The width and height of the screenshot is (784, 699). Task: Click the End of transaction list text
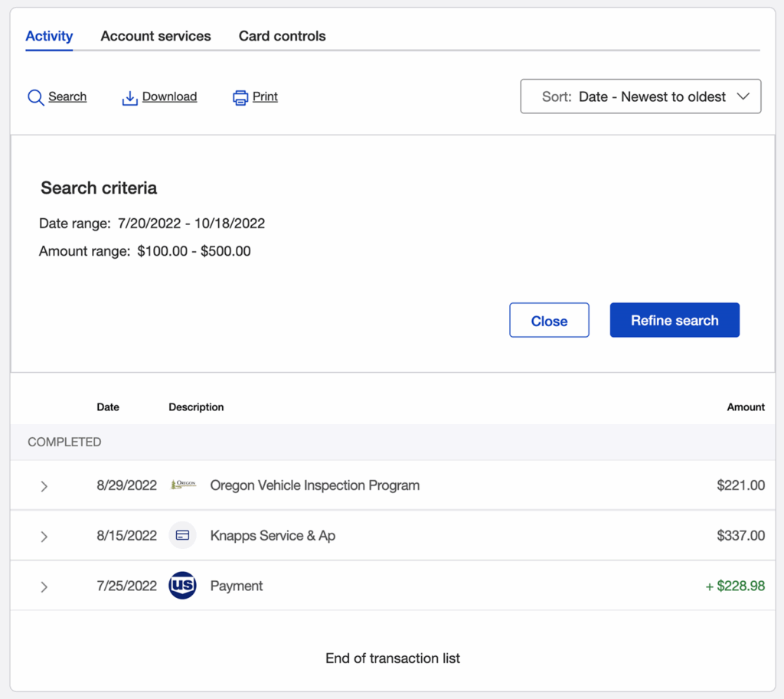click(393, 658)
